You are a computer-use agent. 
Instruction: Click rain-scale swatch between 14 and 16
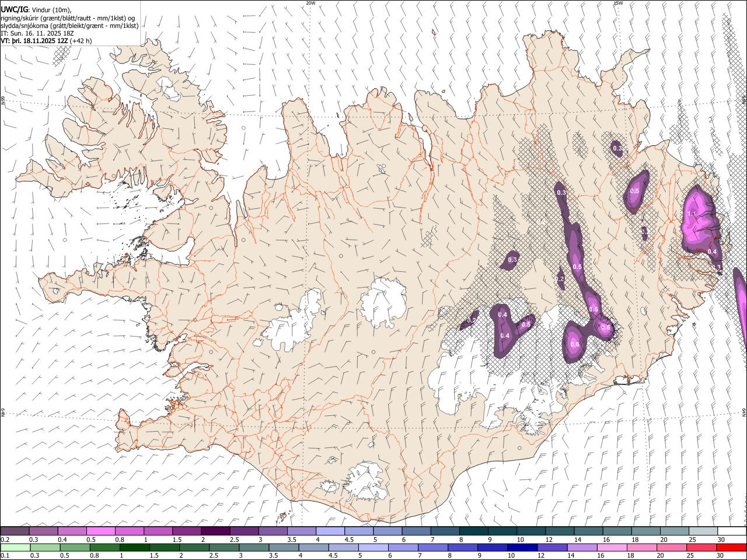tap(582, 548)
